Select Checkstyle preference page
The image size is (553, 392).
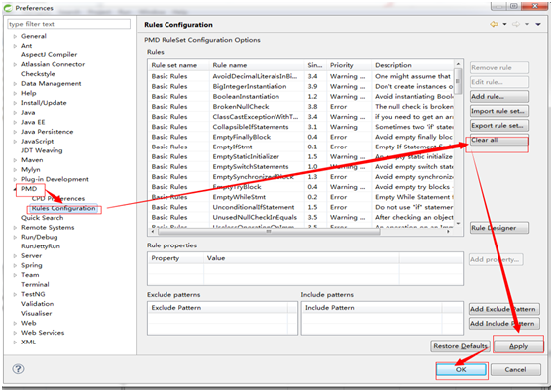pyautogui.click(x=38, y=74)
